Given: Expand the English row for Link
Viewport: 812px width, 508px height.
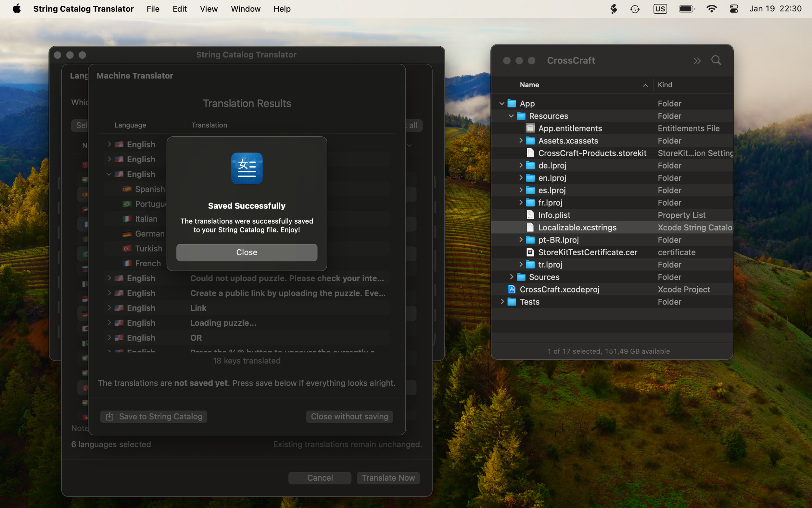Looking at the screenshot, I should [109, 308].
